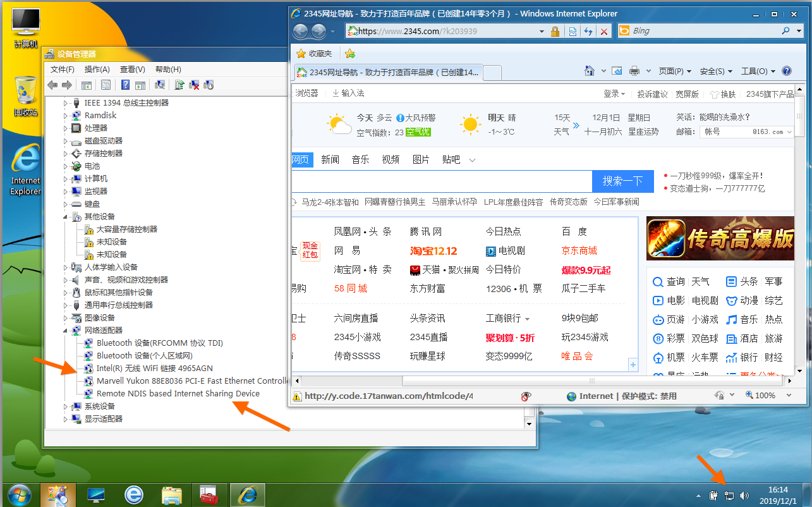Click the show/hide console tree icon

click(87, 85)
